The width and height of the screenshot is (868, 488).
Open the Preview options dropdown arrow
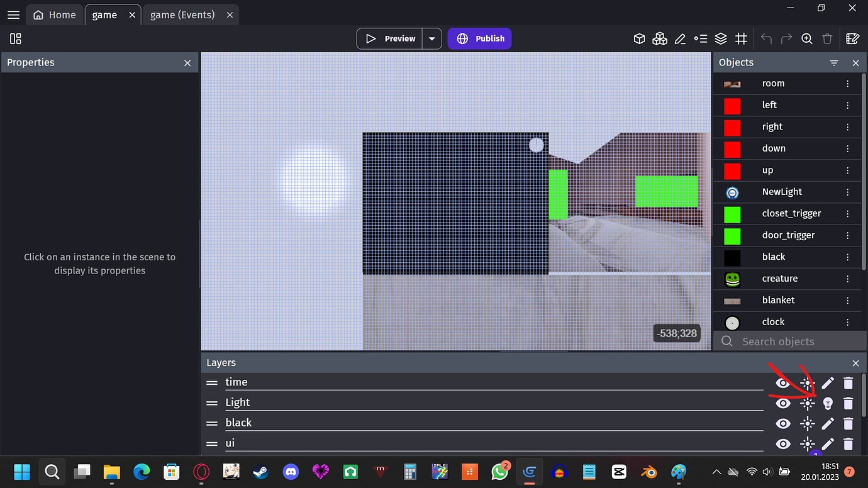click(432, 38)
